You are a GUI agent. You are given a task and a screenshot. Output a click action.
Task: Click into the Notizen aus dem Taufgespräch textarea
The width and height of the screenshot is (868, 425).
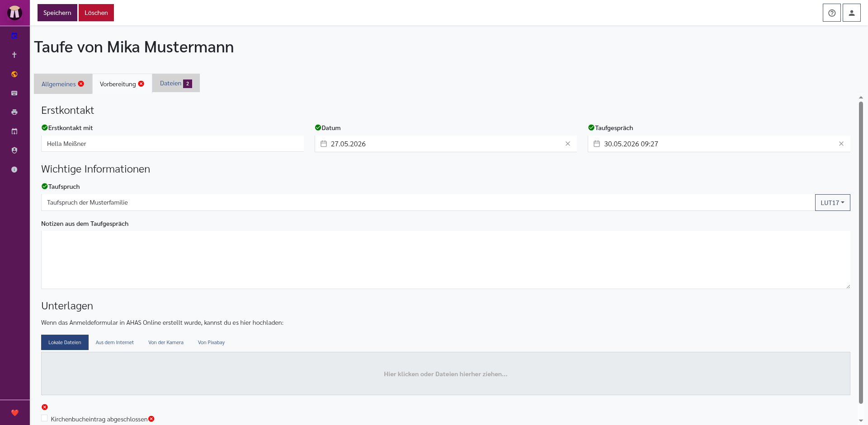click(445, 260)
